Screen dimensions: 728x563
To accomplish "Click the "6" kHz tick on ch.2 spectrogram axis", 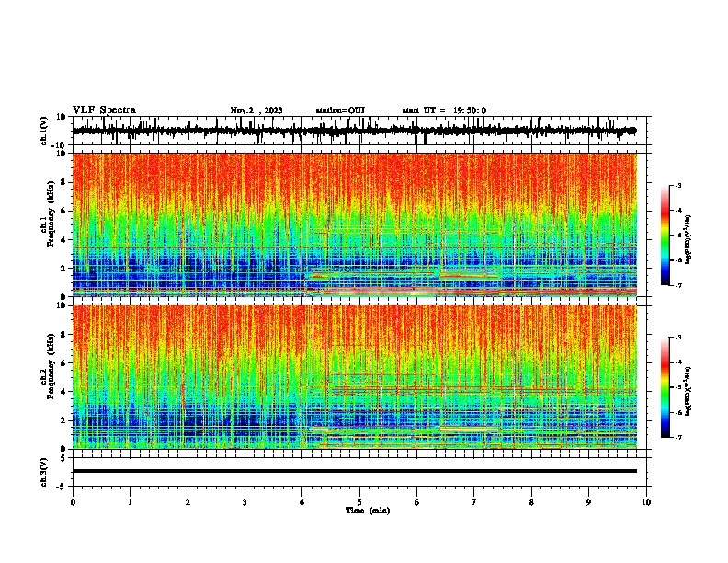I will tap(63, 363).
